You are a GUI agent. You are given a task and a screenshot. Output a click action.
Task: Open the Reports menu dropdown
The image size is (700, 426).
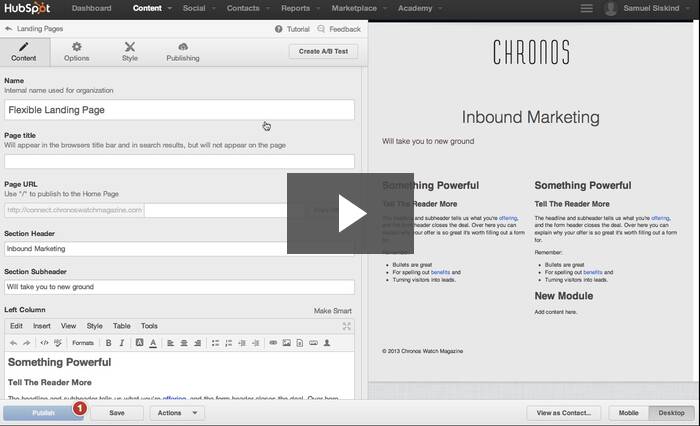click(300, 8)
